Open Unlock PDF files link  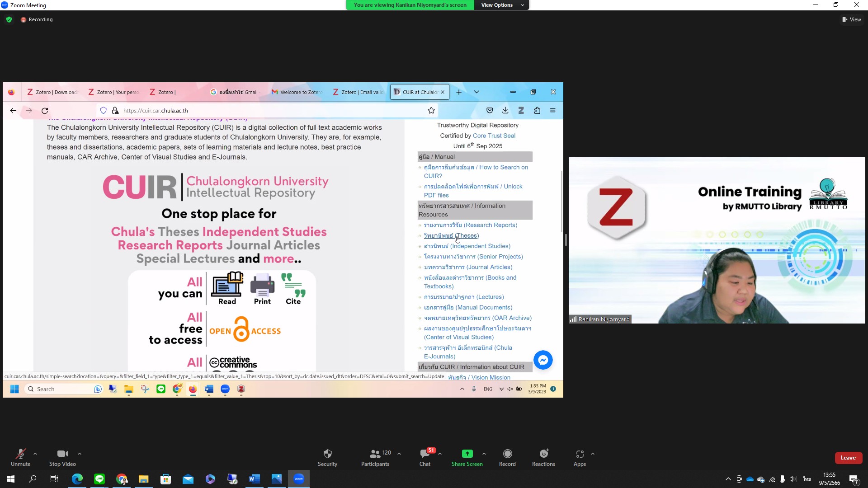tap(473, 191)
